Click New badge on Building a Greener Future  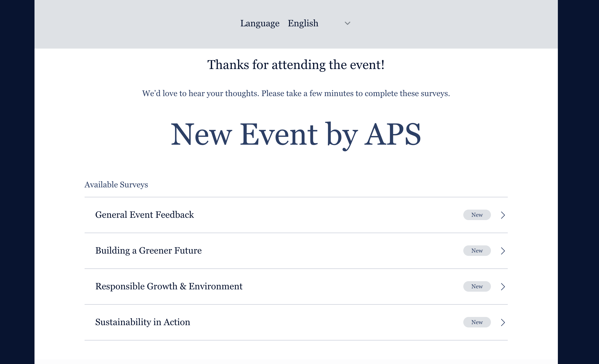[x=477, y=251]
